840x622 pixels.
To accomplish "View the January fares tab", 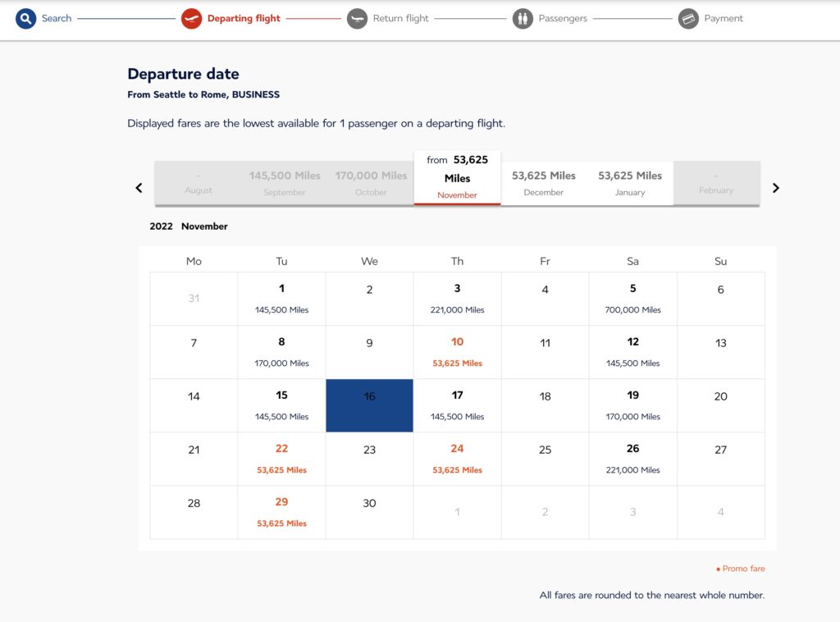I will pos(629,182).
